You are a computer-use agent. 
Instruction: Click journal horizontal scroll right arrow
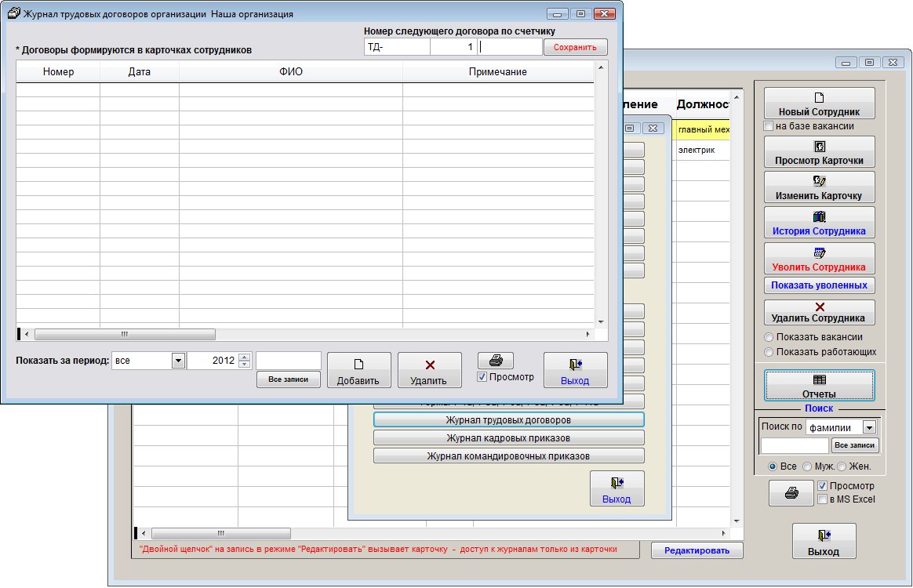click(587, 334)
